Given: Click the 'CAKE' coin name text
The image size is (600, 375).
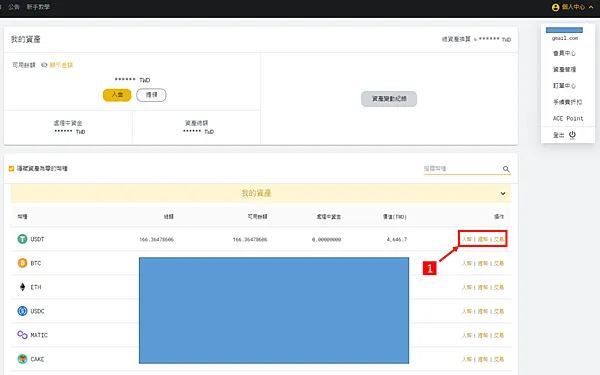Looking at the screenshot, I should tap(37, 359).
